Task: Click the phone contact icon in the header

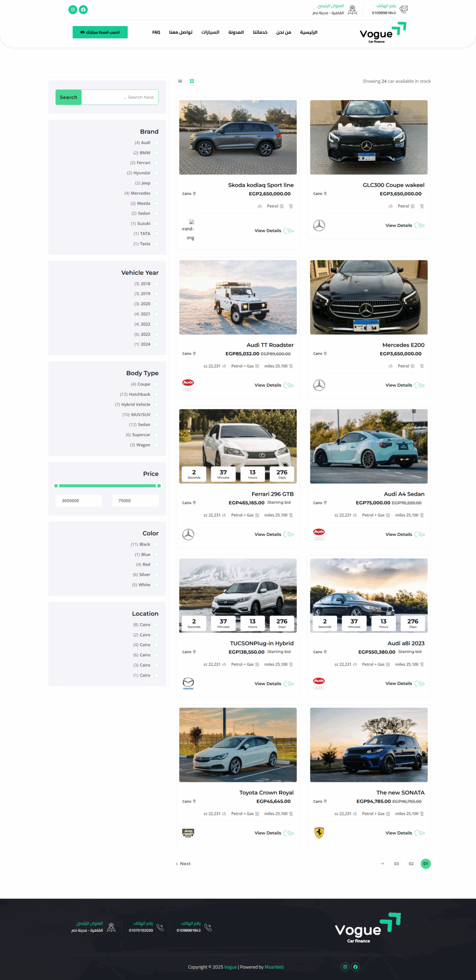Action: tap(404, 9)
